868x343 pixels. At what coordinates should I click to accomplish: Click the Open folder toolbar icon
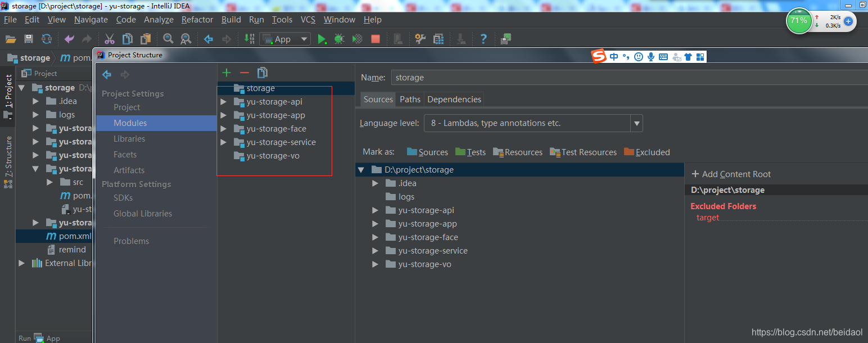(x=11, y=39)
